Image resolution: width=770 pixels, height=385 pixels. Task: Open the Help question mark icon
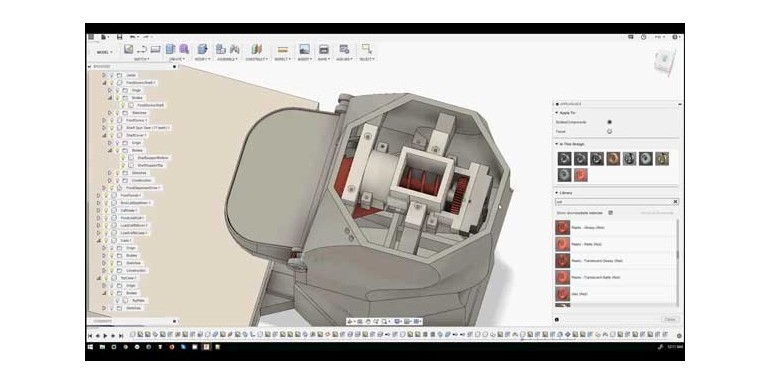click(x=675, y=37)
